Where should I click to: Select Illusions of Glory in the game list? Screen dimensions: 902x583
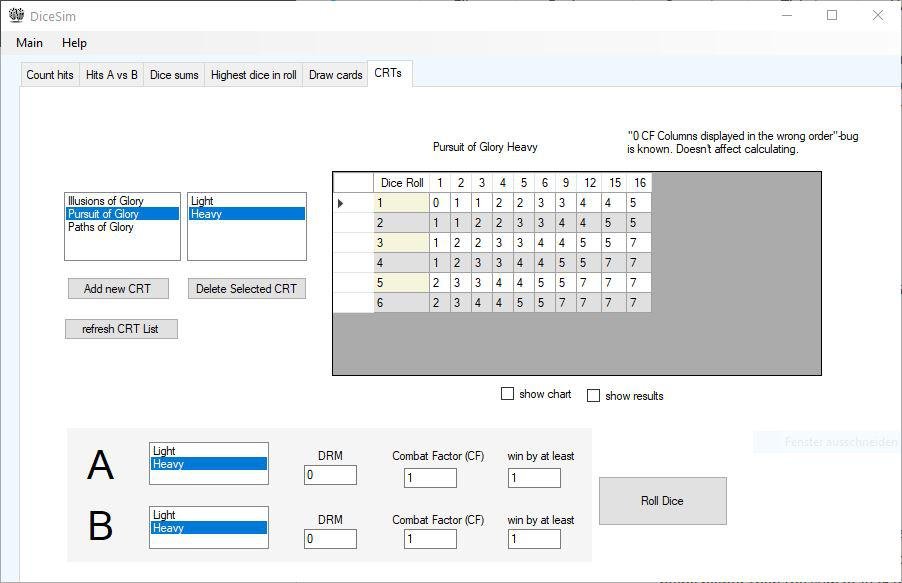122,200
